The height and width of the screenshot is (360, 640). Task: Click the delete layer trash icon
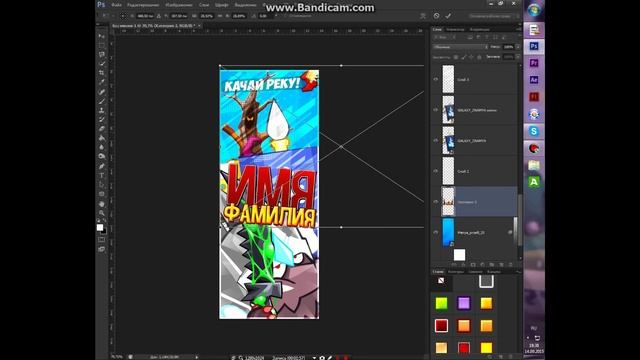click(510, 264)
